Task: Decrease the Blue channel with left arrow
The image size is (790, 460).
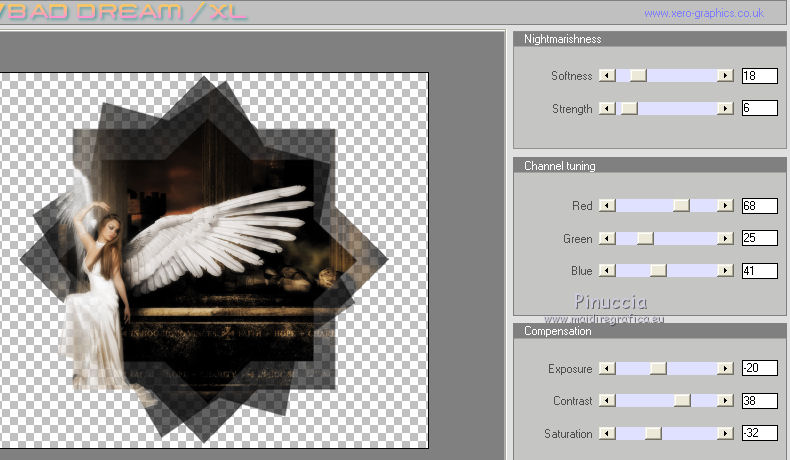Action: click(x=607, y=271)
